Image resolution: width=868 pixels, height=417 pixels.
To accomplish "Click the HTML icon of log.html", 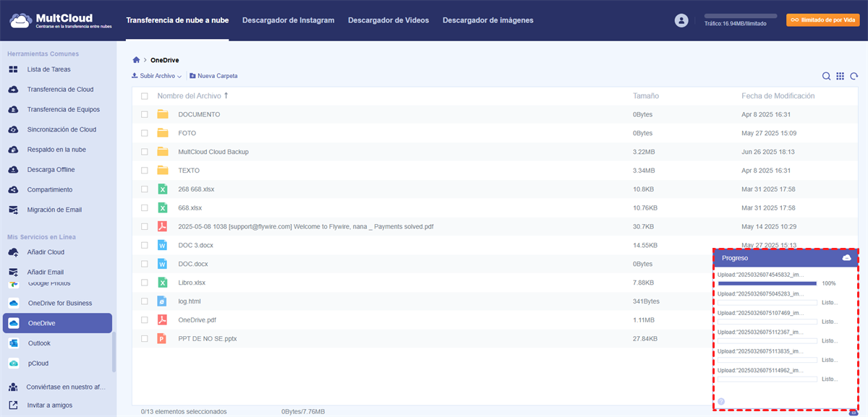I will click(x=163, y=301).
